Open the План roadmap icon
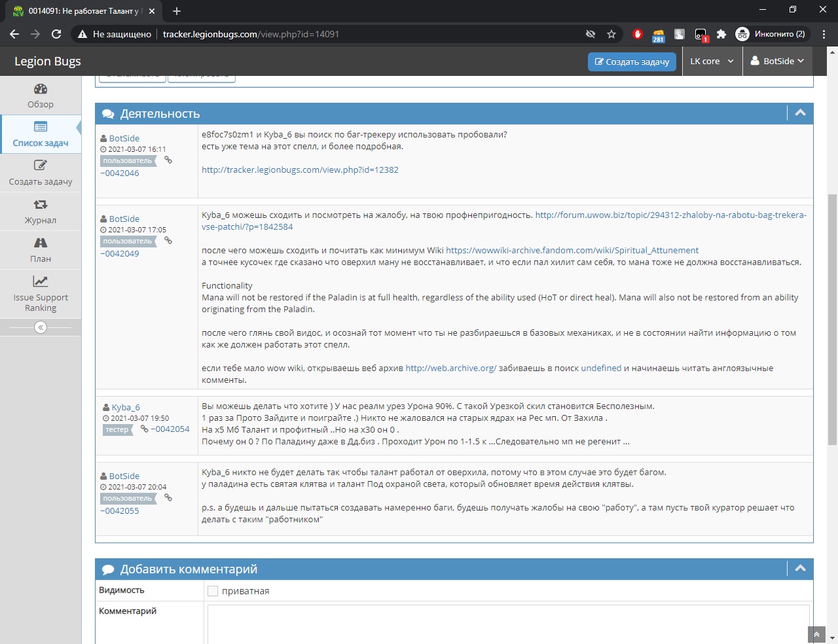838x644 pixels. click(41, 243)
